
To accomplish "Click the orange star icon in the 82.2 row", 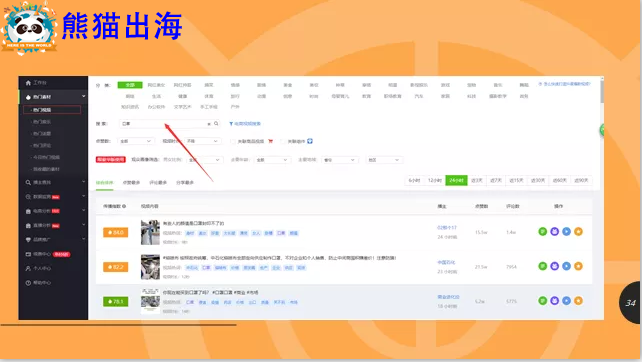I will (578, 266).
